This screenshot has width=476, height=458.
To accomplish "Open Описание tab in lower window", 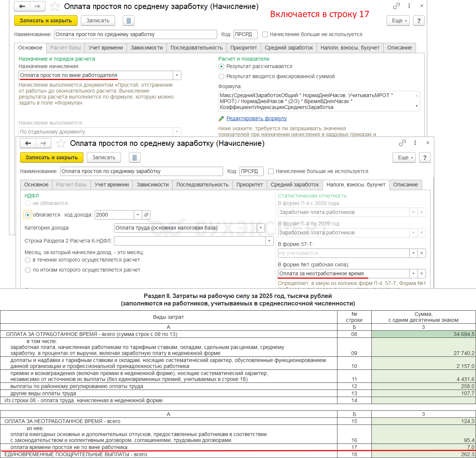I will pos(406,185).
